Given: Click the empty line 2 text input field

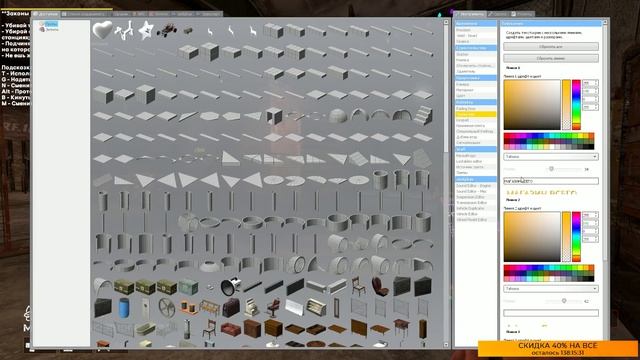Looking at the screenshot, I should (551, 313).
